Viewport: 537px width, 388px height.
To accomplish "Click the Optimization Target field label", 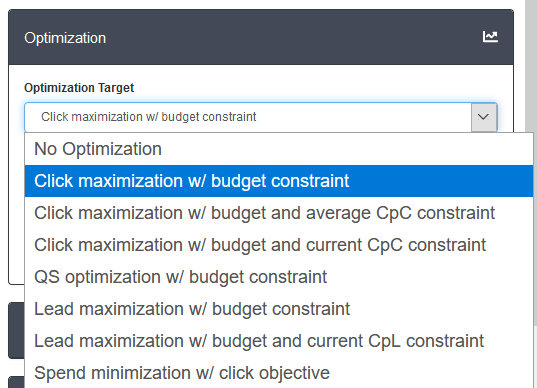I will point(79,88).
